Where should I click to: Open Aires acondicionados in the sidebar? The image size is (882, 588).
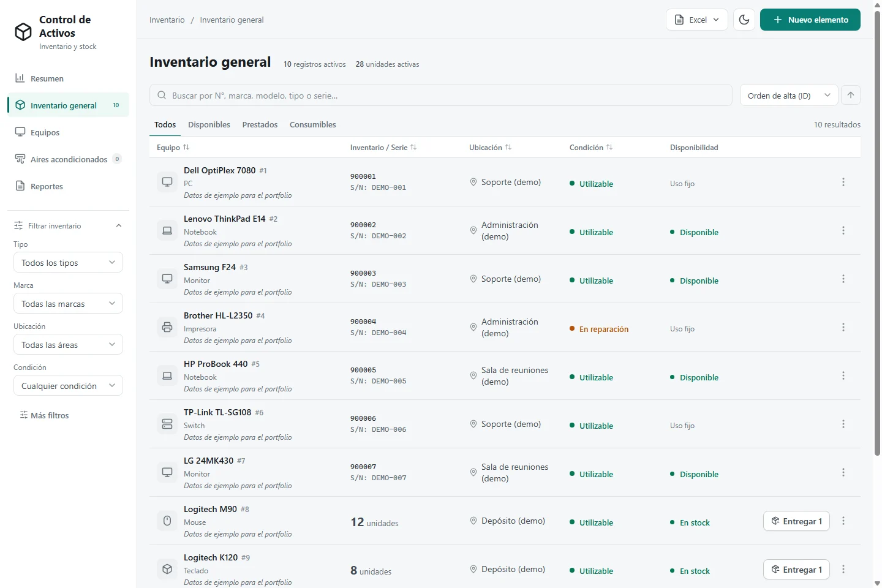(68, 159)
